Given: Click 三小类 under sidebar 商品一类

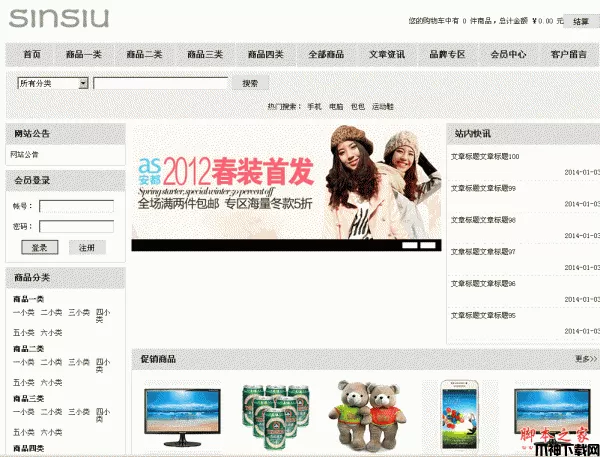Looking at the screenshot, I should click(x=79, y=313).
